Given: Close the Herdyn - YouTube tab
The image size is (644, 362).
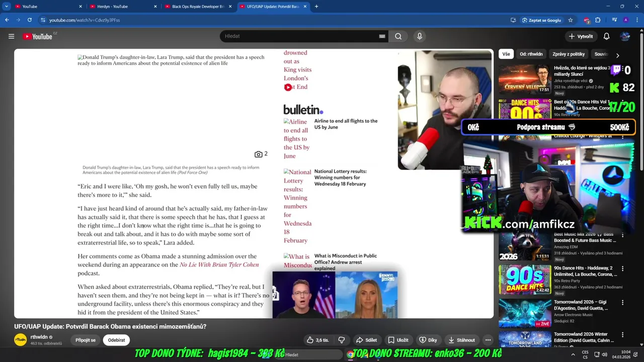Looking at the screenshot, I should [x=155, y=7].
